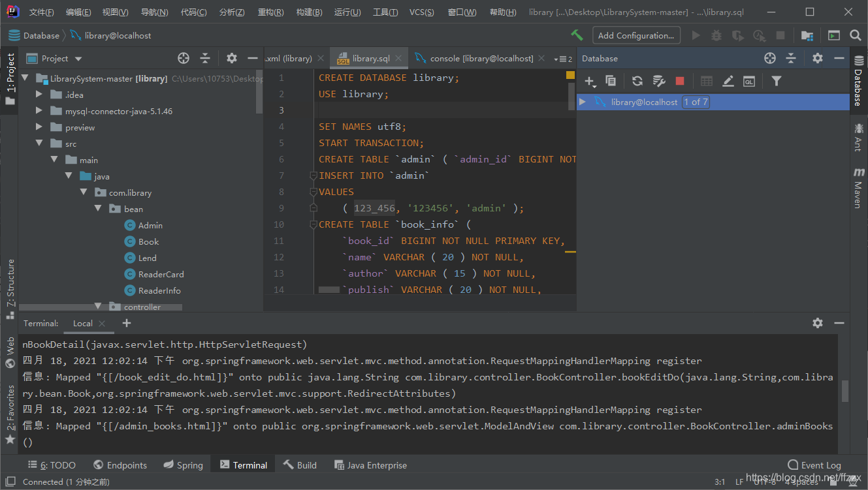Open Database panel settings gear
The image size is (868, 490).
coord(818,58)
